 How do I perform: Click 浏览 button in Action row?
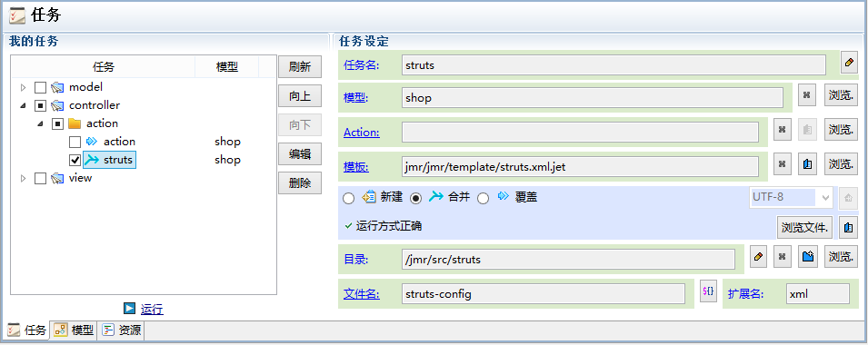[840, 130]
